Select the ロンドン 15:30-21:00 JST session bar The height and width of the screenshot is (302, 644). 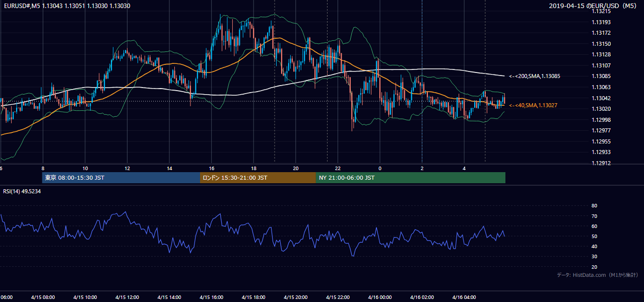click(x=258, y=178)
